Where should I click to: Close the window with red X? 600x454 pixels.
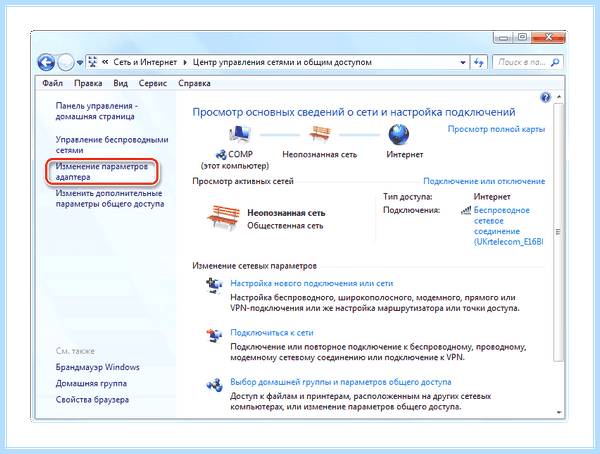click(548, 38)
